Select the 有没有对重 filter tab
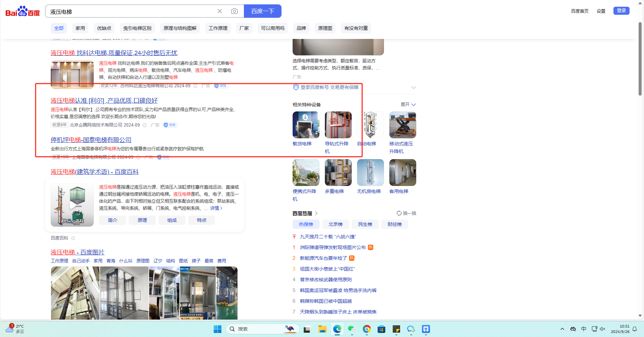Image resolution: width=644 pixels, height=337 pixels. pos(356,28)
